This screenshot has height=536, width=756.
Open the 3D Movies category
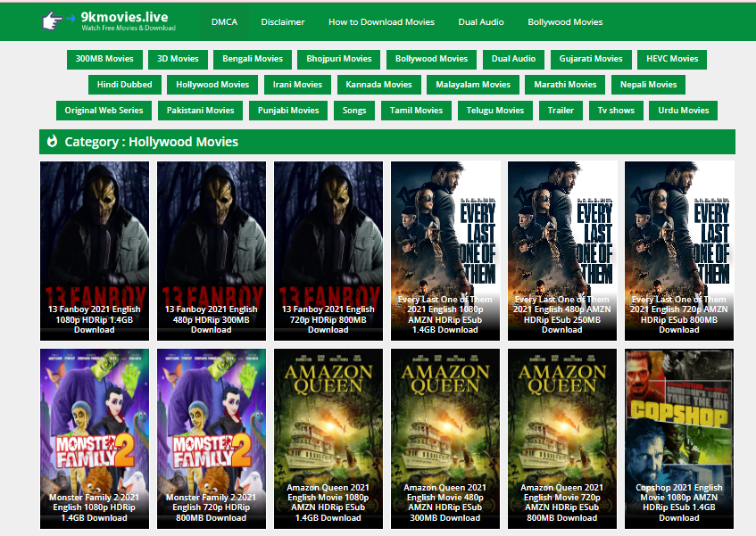178,59
